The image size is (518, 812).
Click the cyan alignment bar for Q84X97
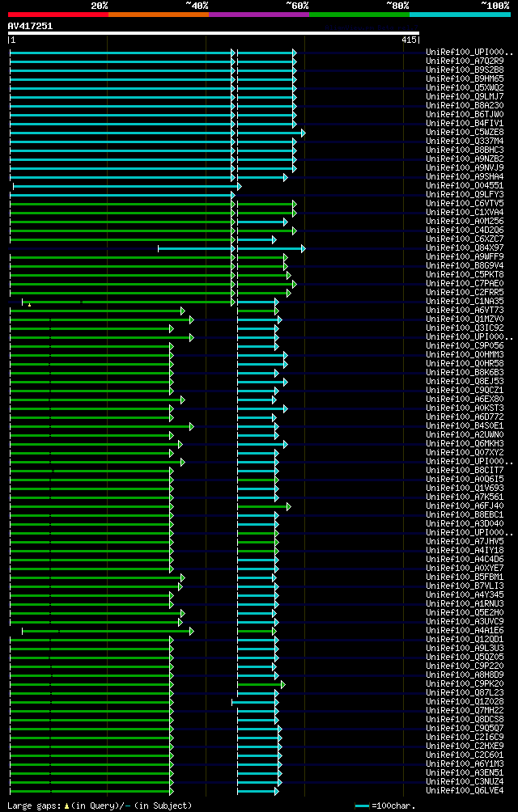[231, 248]
